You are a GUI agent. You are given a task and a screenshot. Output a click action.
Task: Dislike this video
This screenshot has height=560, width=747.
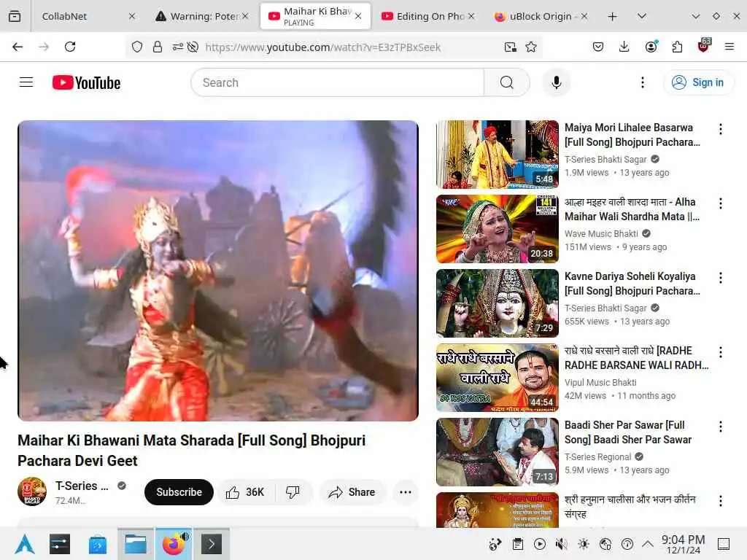tap(293, 492)
